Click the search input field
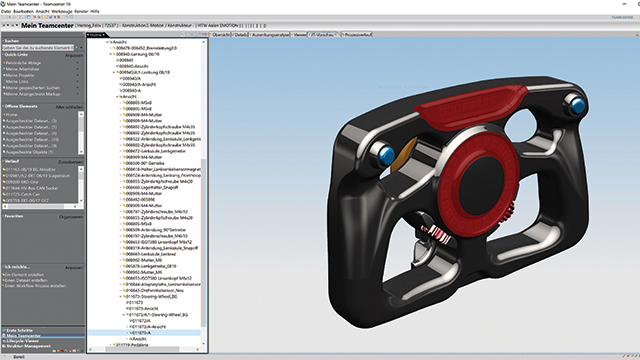This screenshot has height=360, width=640. (38, 48)
